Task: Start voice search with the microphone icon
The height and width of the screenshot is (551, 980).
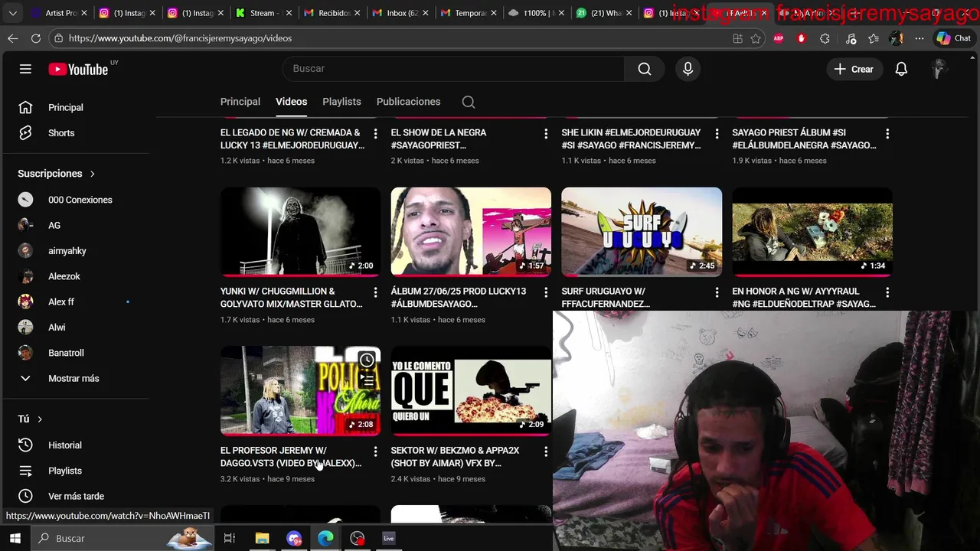Action: click(688, 69)
